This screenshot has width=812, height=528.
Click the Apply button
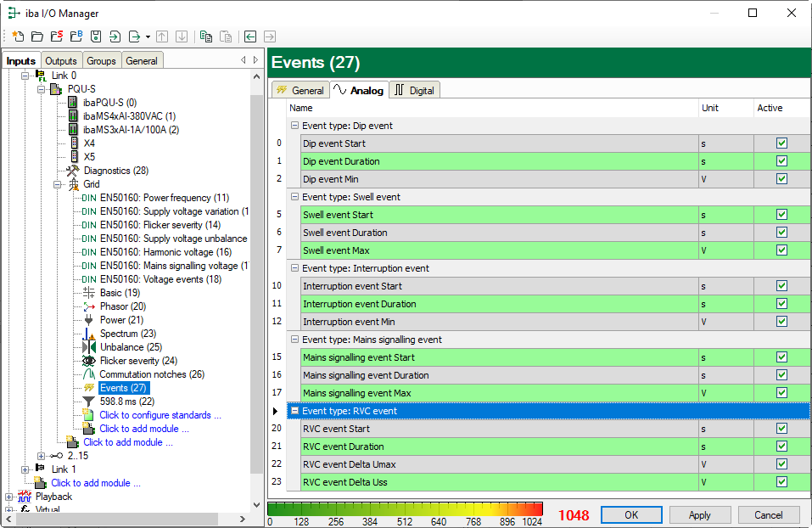pyautogui.click(x=700, y=515)
